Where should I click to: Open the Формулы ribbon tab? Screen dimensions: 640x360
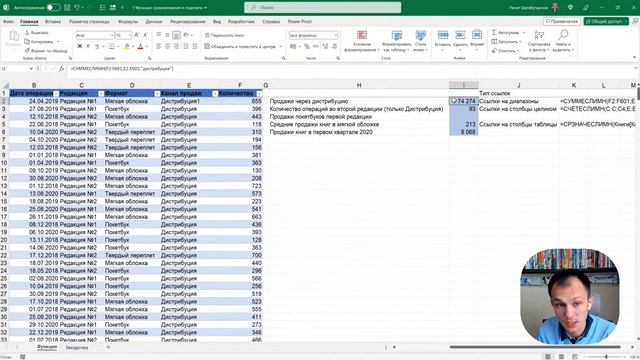point(128,21)
